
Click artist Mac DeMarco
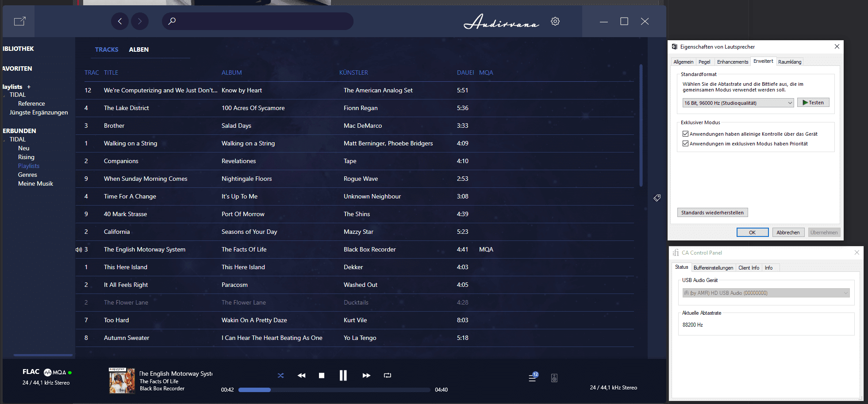(363, 126)
